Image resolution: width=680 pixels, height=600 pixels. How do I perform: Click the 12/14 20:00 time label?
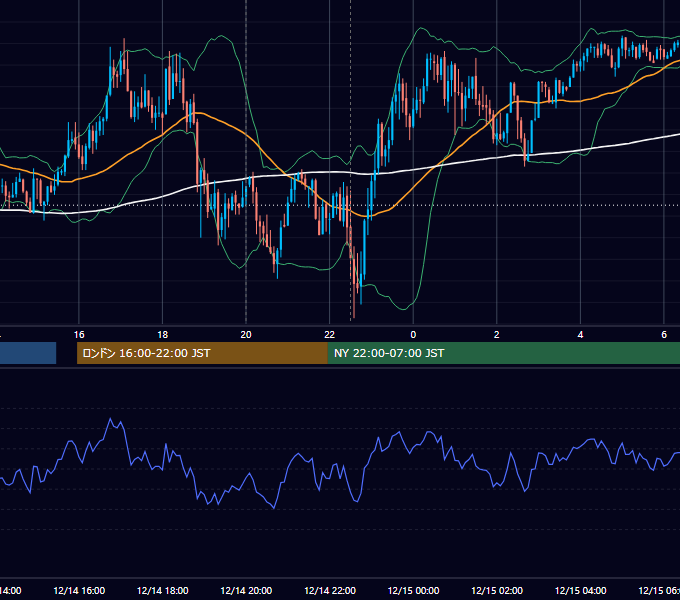(x=246, y=590)
